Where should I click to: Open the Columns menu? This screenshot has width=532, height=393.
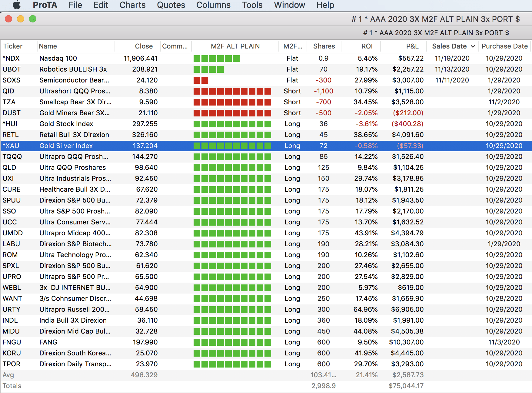tap(213, 5)
